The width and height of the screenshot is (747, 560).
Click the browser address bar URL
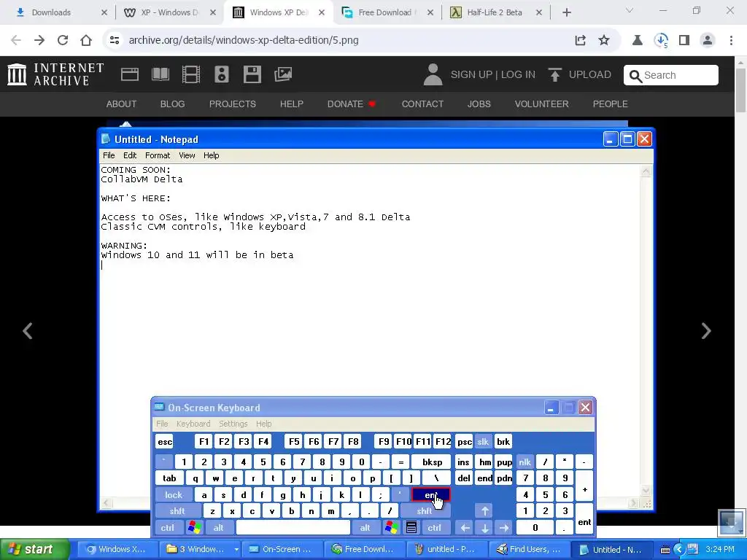click(244, 40)
